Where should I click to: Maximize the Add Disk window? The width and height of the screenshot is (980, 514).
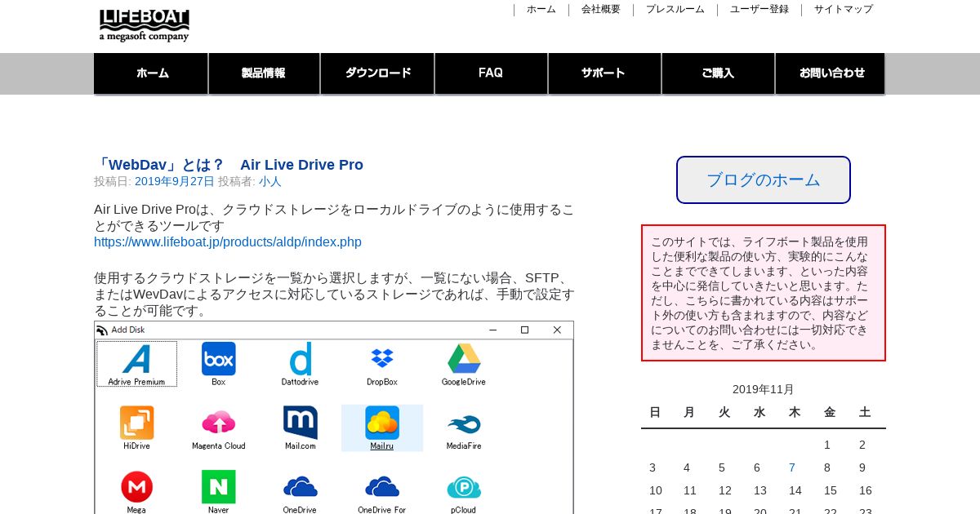[524, 330]
